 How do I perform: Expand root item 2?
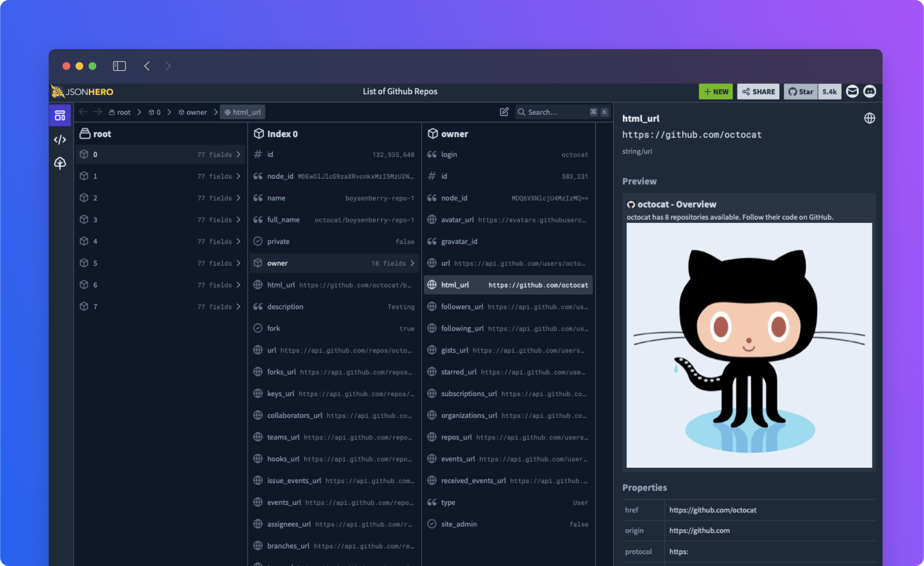point(160,198)
